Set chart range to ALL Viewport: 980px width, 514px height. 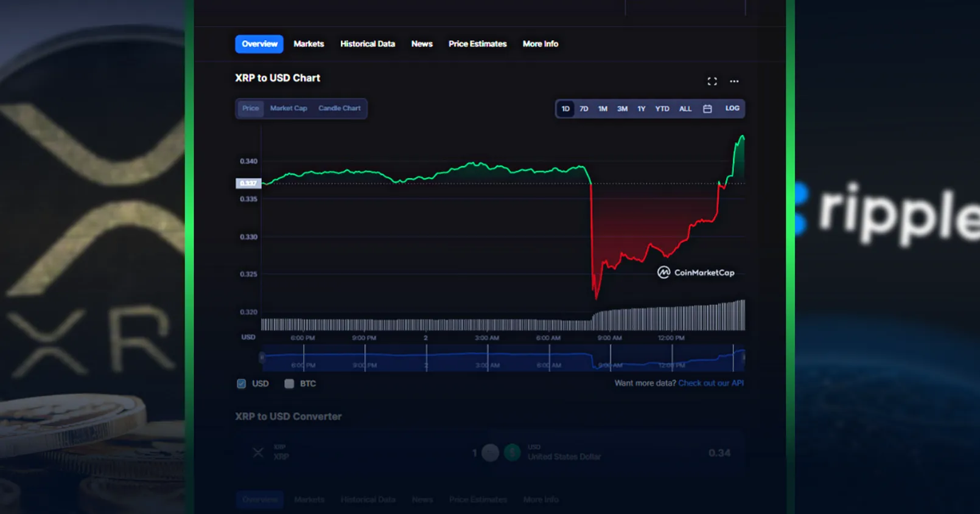685,109
